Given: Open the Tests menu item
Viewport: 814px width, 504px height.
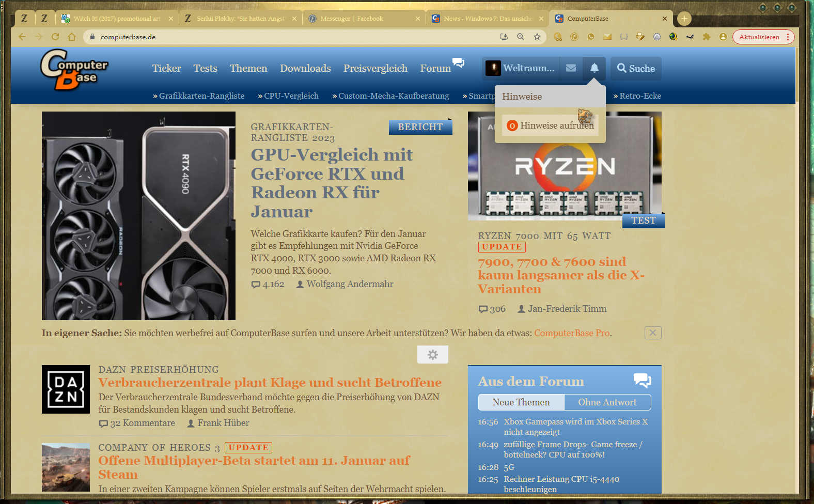Looking at the screenshot, I should click(x=206, y=68).
